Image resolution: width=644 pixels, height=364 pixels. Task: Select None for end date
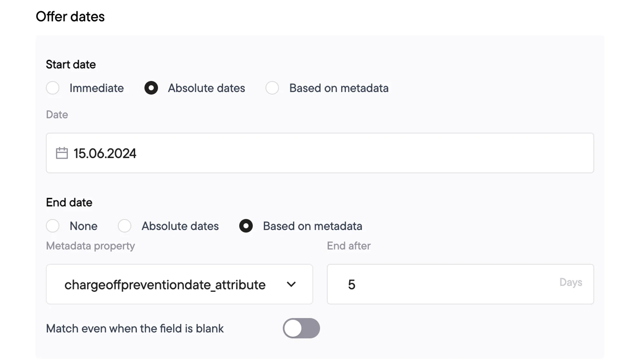pos(53,226)
